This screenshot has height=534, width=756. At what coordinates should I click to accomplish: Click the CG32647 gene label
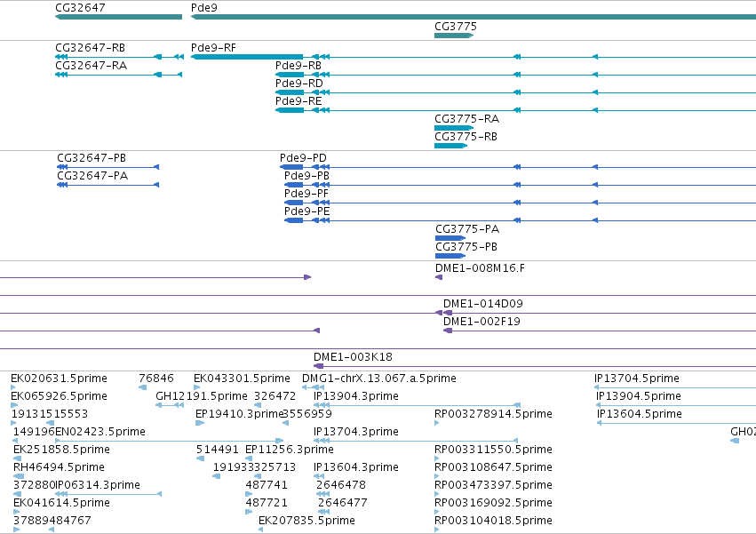coord(80,8)
